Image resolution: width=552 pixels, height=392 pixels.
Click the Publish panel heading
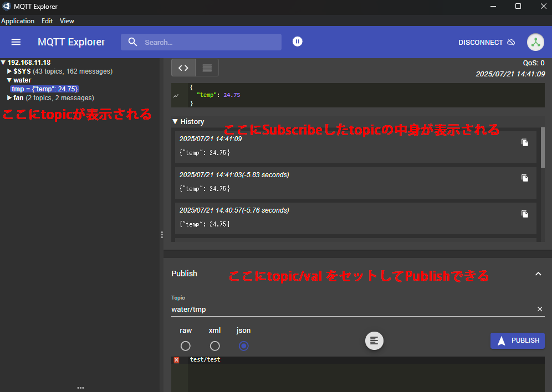point(184,274)
